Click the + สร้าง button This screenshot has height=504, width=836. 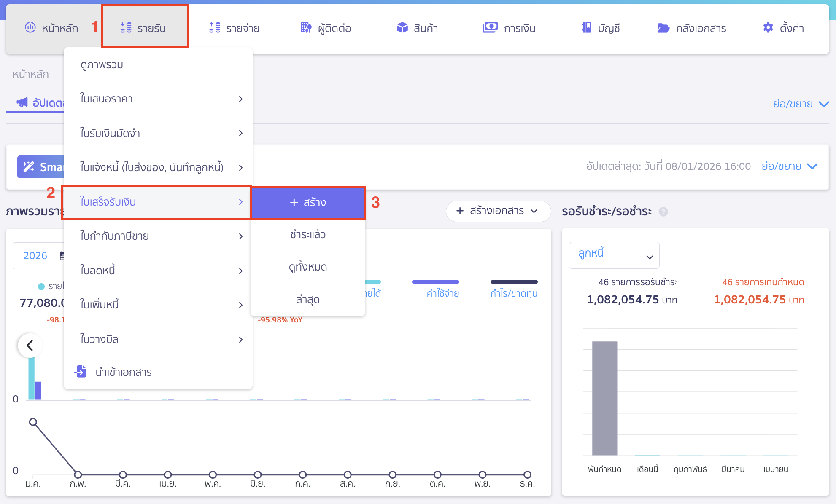coord(308,203)
